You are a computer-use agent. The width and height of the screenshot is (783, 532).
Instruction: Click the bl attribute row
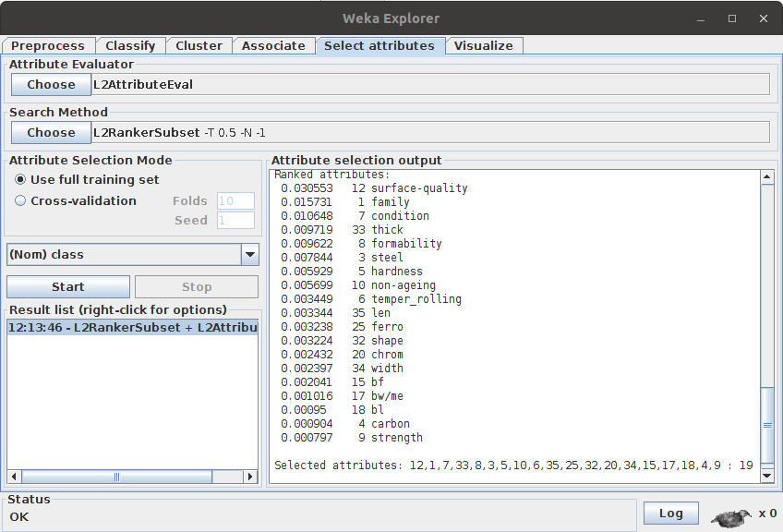pos(332,410)
